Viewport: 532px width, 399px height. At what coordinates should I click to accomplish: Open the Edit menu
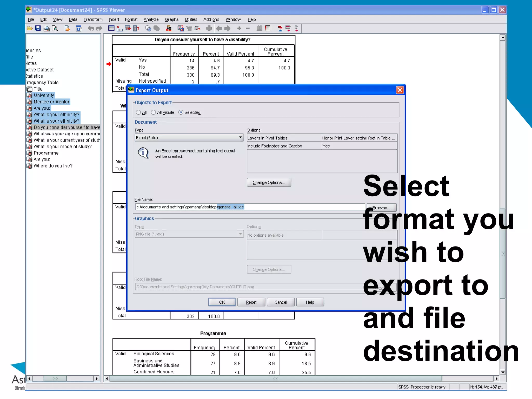pyautogui.click(x=43, y=19)
